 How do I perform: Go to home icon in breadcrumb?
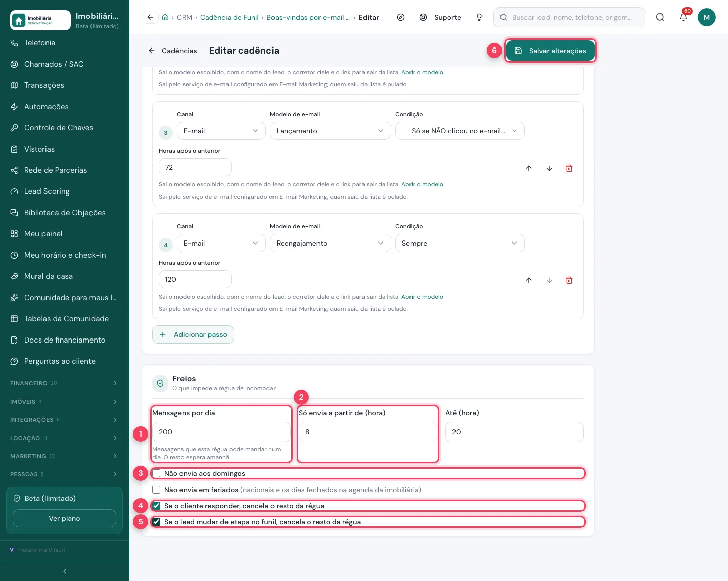click(x=165, y=17)
